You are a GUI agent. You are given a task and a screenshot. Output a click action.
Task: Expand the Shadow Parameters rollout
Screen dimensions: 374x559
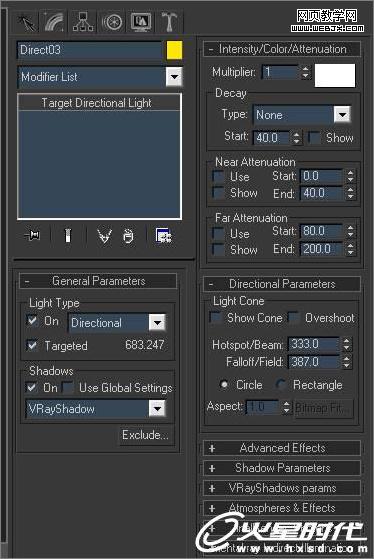pos(282,468)
